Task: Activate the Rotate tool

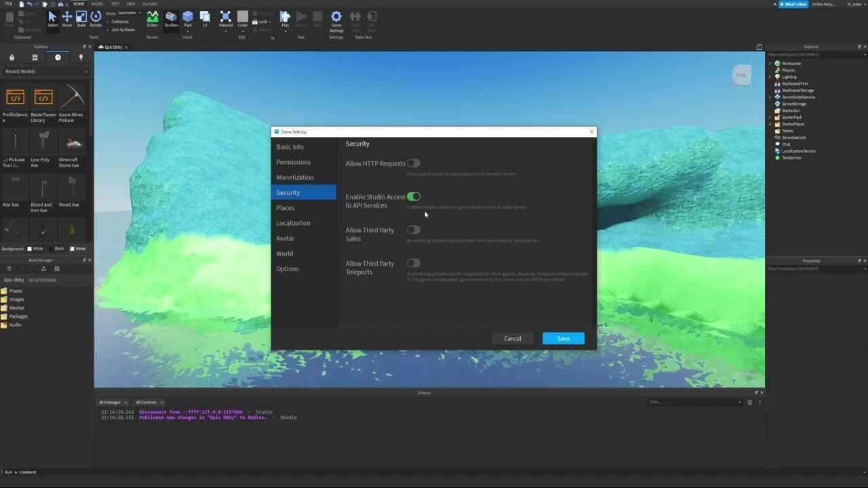Action: pyautogui.click(x=96, y=19)
